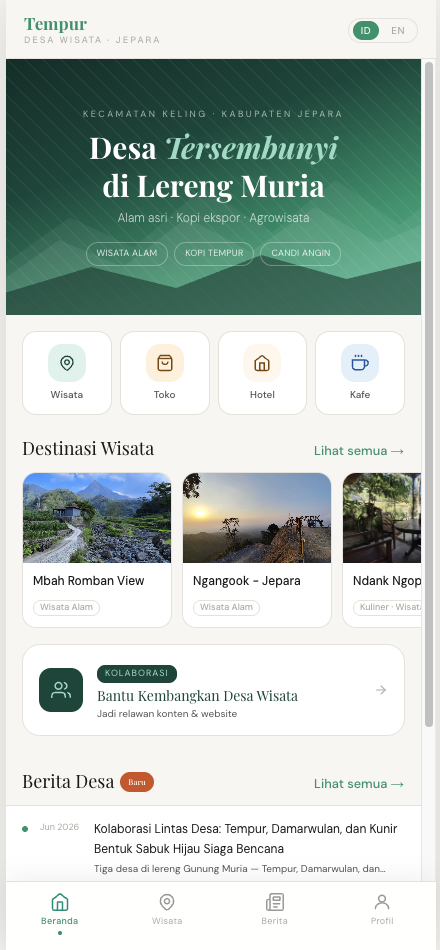Screen dimensions: 440x950
Task: Click the Mbah Romban View title
Action: [x=88, y=580]
